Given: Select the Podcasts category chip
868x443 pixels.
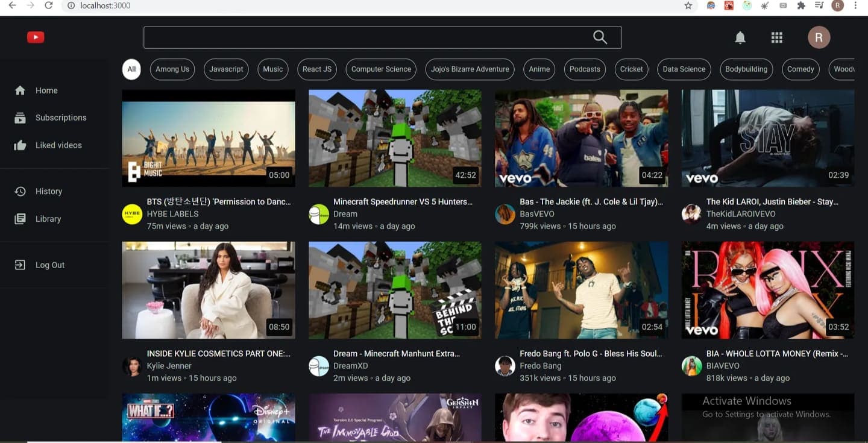Looking at the screenshot, I should (585, 69).
